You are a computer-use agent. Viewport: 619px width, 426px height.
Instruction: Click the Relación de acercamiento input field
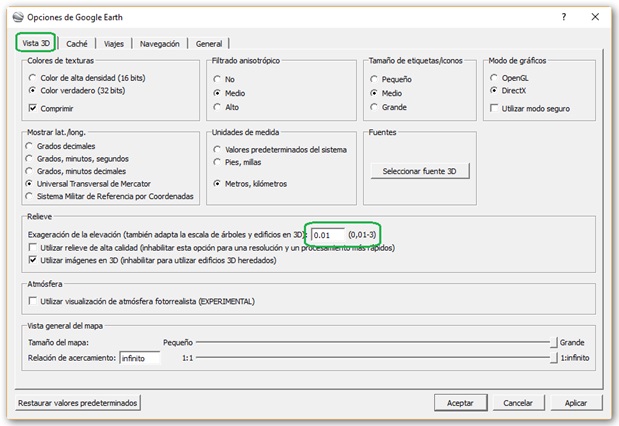click(140, 358)
